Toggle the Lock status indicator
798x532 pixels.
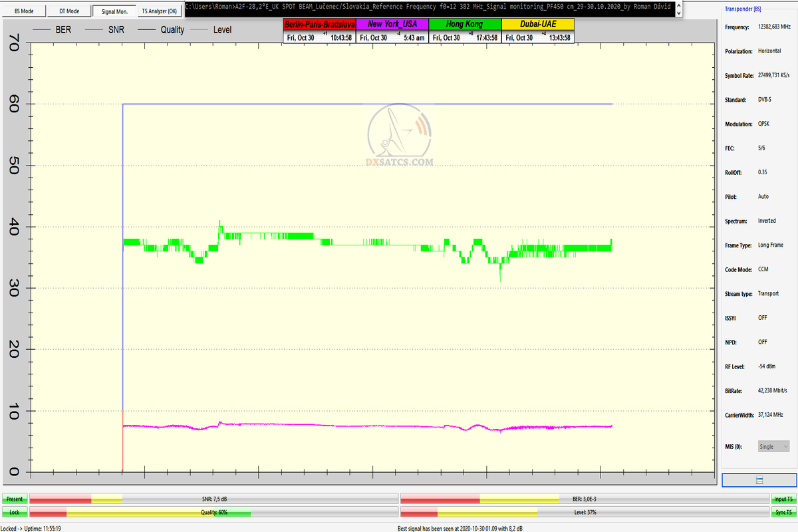click(15, 512)
